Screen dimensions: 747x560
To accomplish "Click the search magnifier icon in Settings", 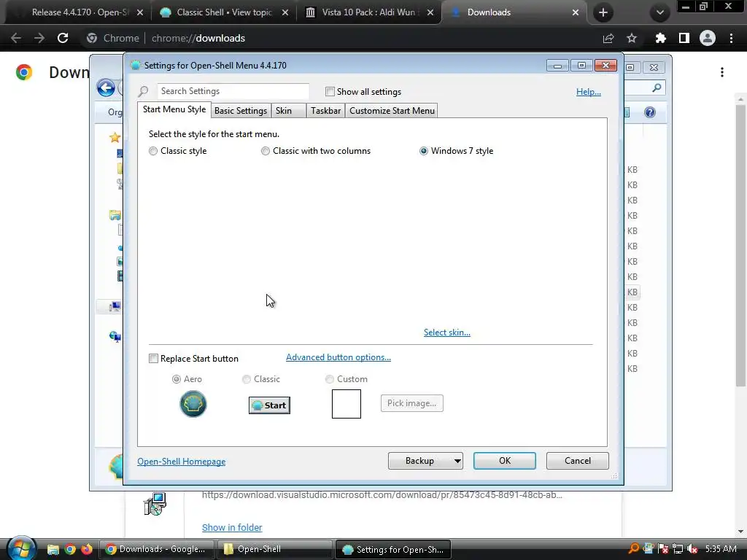I will (x=144, y=91).
